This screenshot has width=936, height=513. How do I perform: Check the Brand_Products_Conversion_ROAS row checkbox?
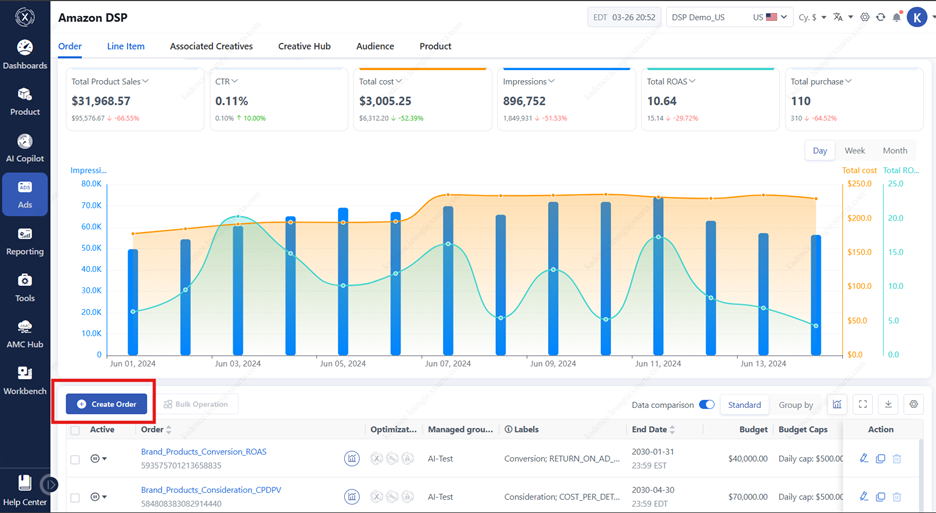point(75,459)
